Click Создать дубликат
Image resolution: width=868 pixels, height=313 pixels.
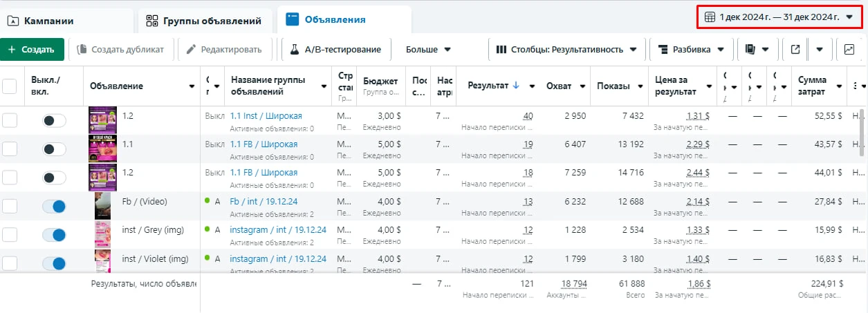120,50
